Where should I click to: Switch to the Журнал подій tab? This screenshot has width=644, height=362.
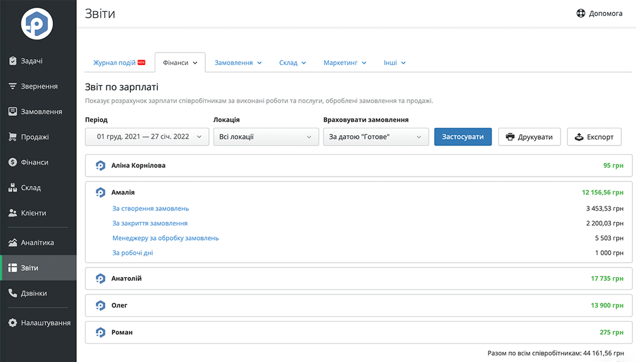pos(119,63)
